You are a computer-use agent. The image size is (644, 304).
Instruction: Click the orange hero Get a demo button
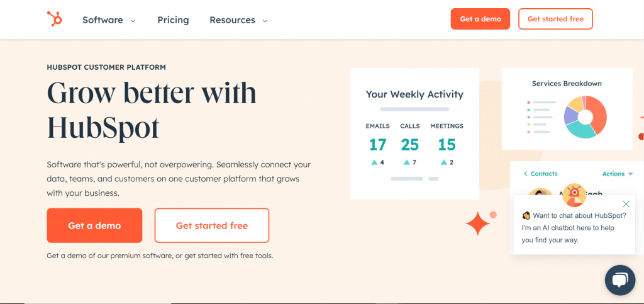(94, 225)
